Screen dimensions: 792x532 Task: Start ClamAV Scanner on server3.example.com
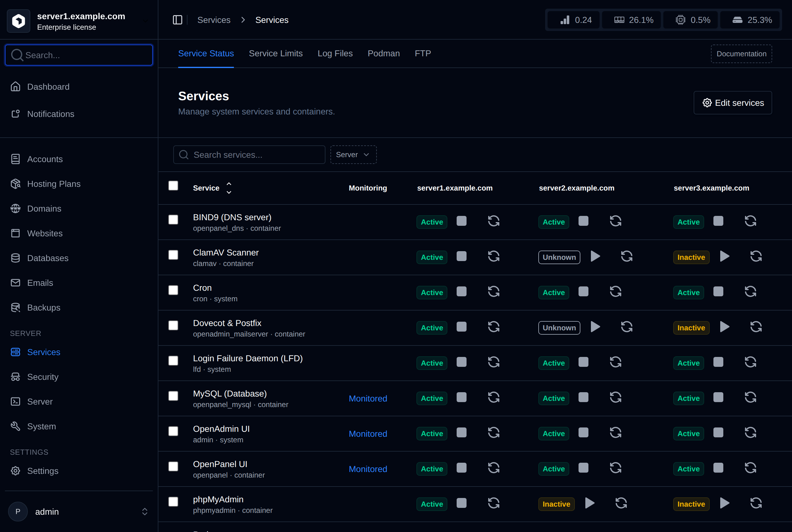pos(725,256)
